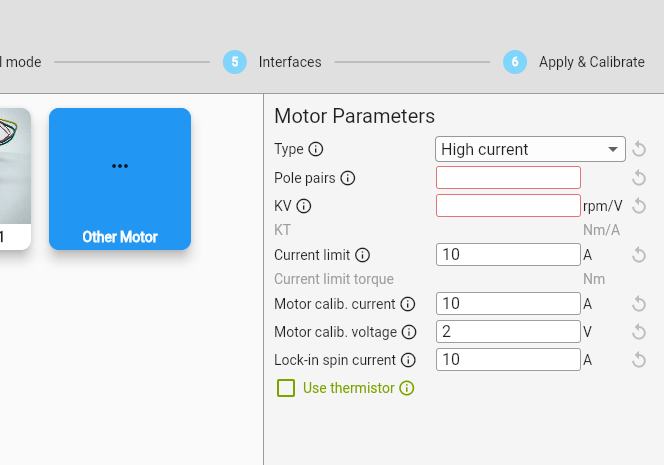The height and width of the screenshot is (465, 664).
Task: Focus the Motor calib. voltage field
Action: pos(508,331)
